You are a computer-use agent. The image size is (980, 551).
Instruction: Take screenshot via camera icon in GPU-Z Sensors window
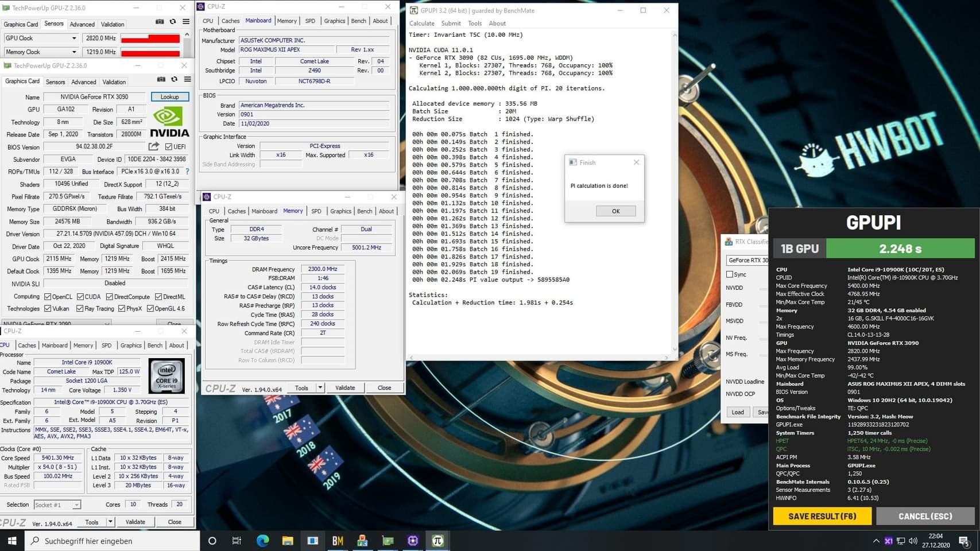point(160,22)
